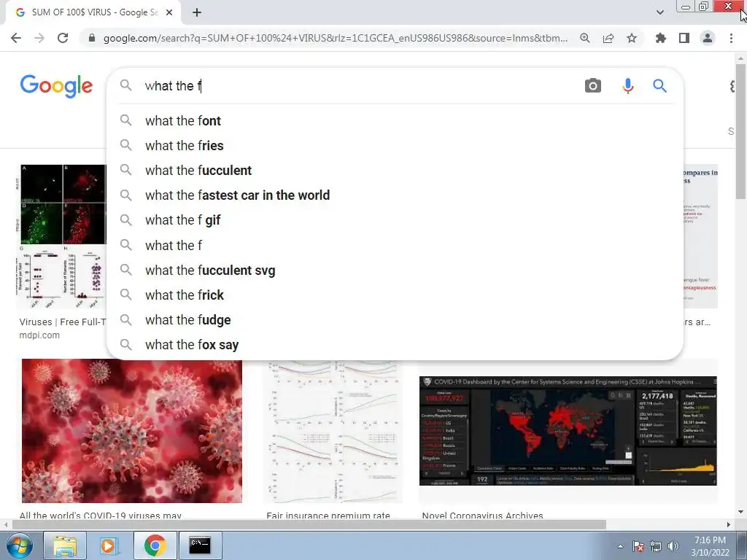
Task: Open zoom control magnifier in address bar
Action: [x=584, y=38]
